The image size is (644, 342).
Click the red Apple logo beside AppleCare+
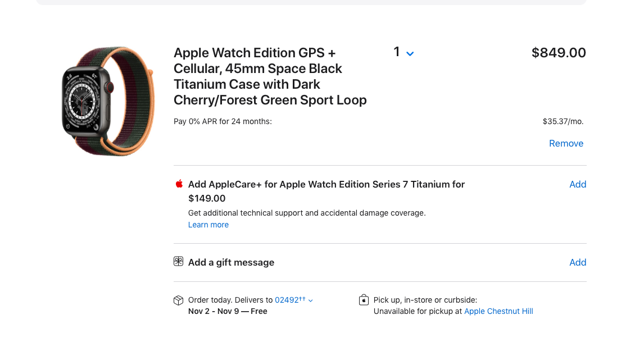(x=179, y=184)
